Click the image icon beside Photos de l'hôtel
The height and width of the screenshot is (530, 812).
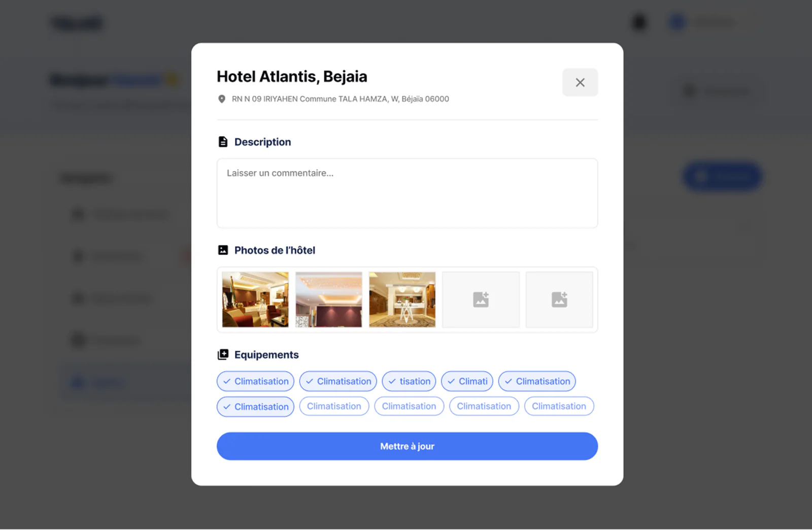(x=223, y=250)
